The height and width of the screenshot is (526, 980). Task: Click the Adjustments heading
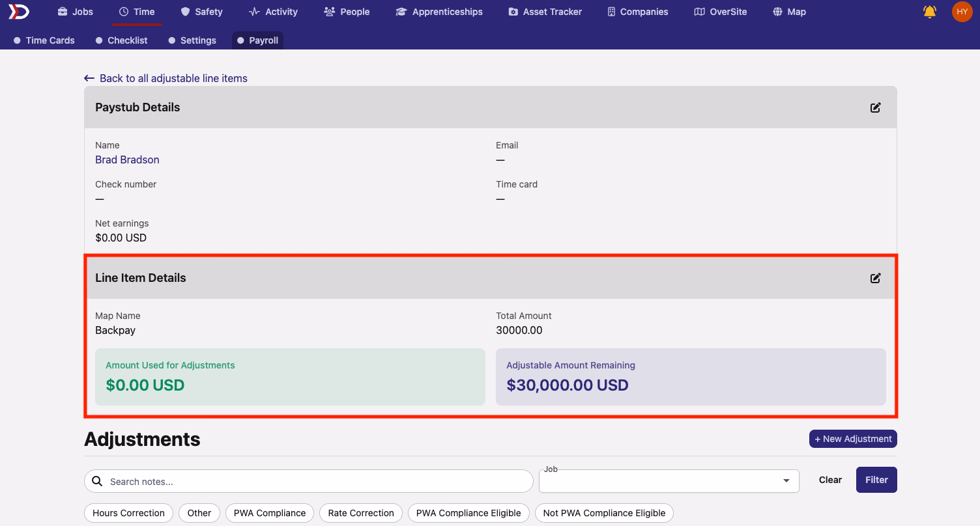[x=142, y=439]
